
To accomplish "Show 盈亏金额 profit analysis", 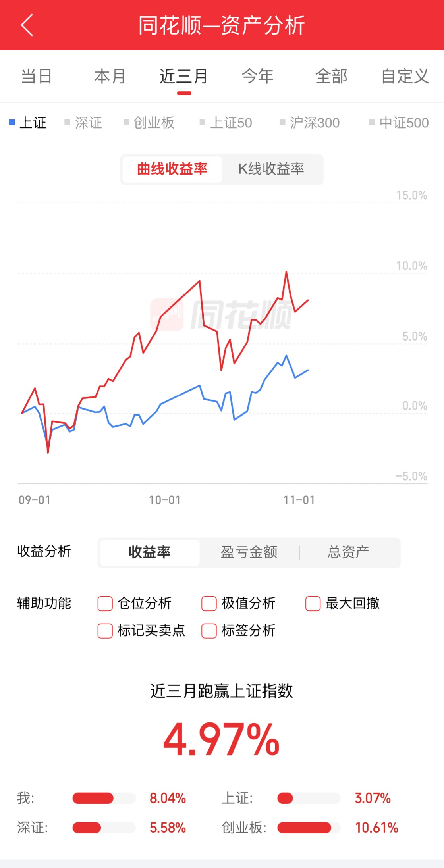I will tap(249, 552).
